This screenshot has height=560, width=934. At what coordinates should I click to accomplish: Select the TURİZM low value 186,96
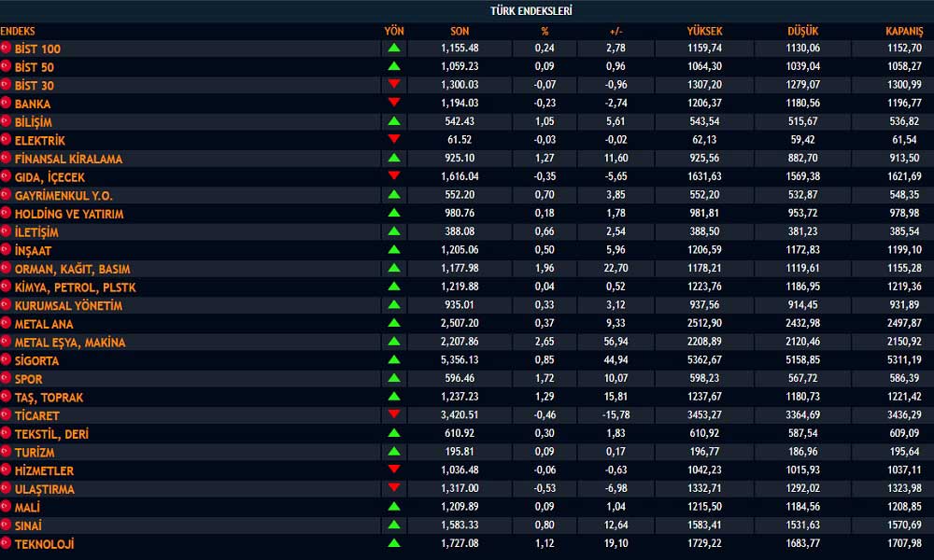803,451
